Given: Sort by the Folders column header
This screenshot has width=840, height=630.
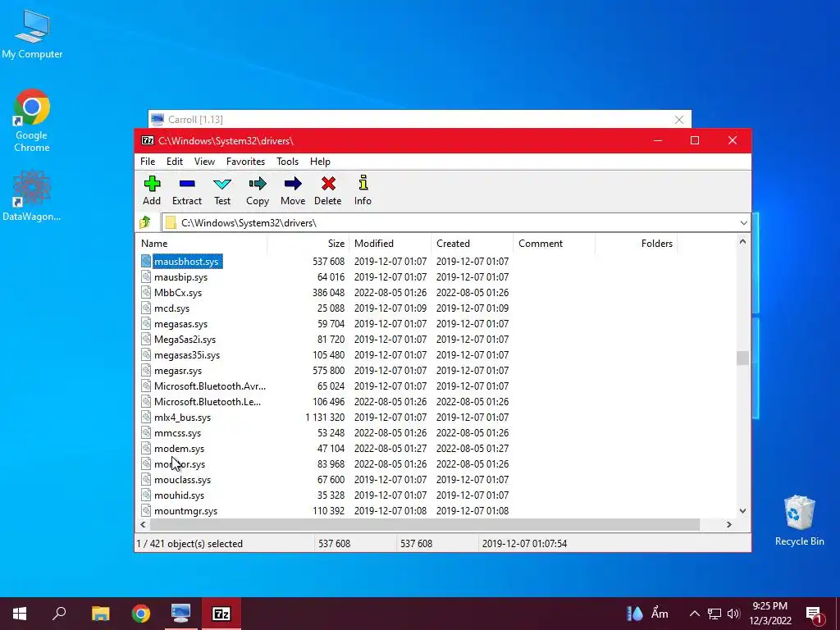Looking at the screenshot, I should (636, 243).
